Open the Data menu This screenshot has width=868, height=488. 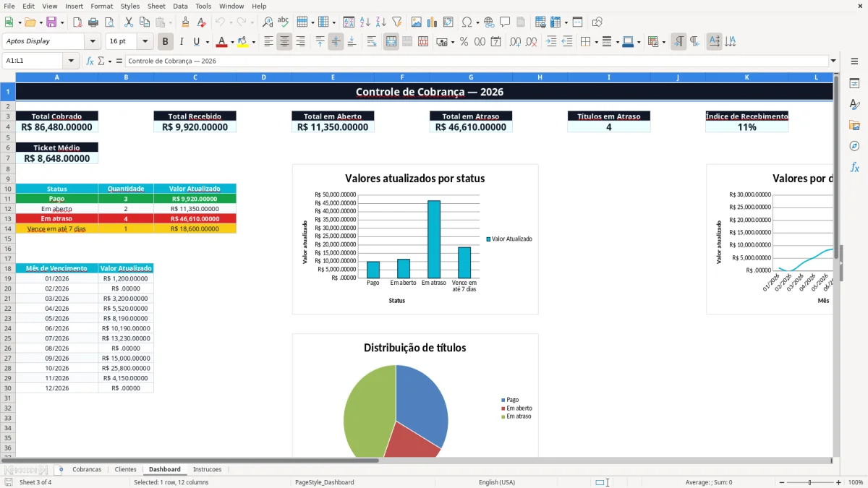(180, 6)
